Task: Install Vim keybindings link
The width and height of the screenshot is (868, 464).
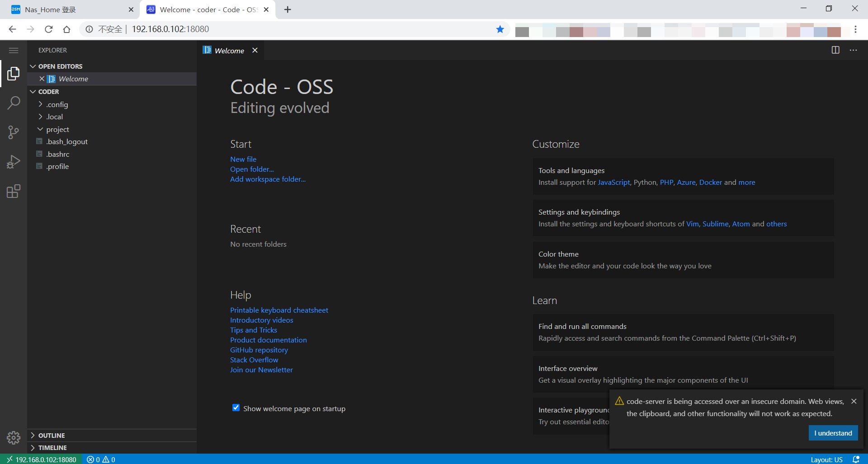Action: click(x=692, y=224)
